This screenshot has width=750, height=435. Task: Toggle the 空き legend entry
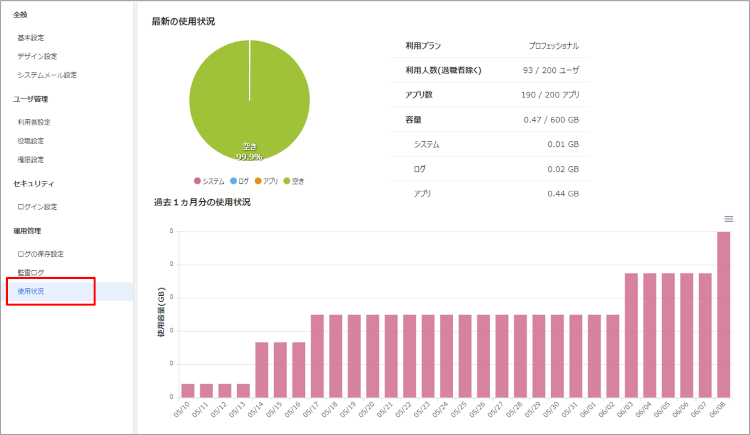(x=294, y=181)
